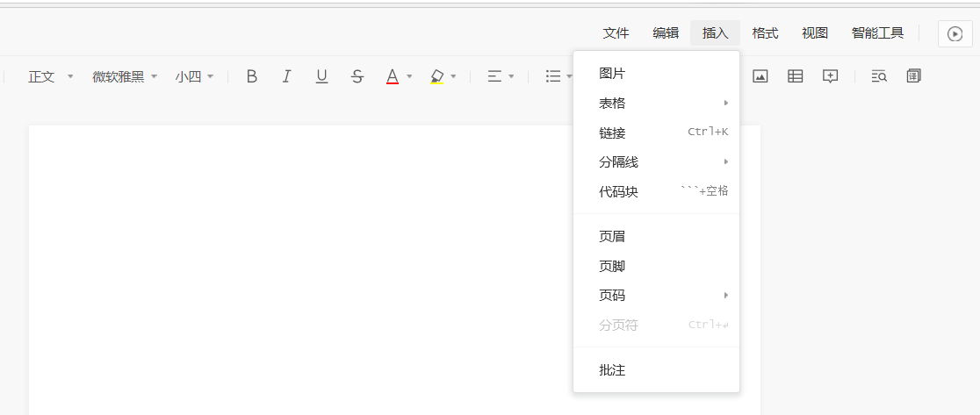
Task: Click the translate document icon
Action: [x=914, y=76]
